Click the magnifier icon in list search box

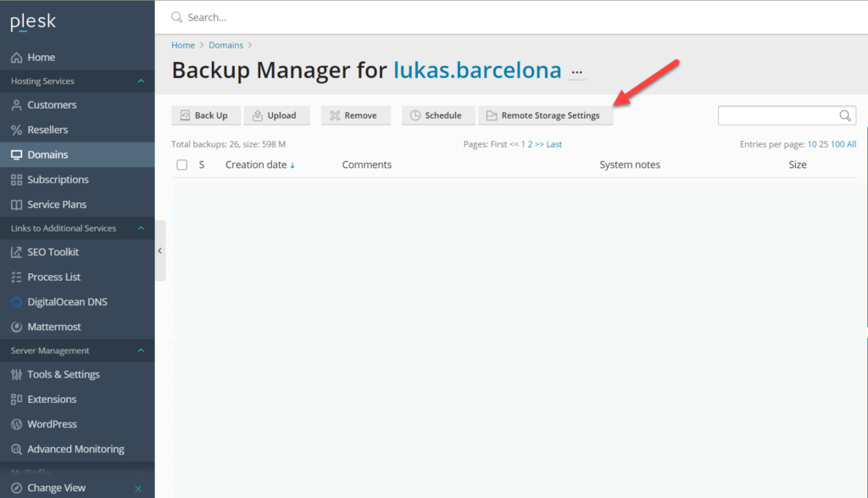coord(845,115)
